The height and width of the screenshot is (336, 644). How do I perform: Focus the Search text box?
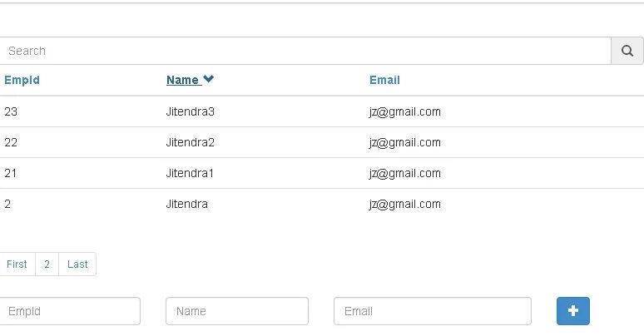[305, 51]
